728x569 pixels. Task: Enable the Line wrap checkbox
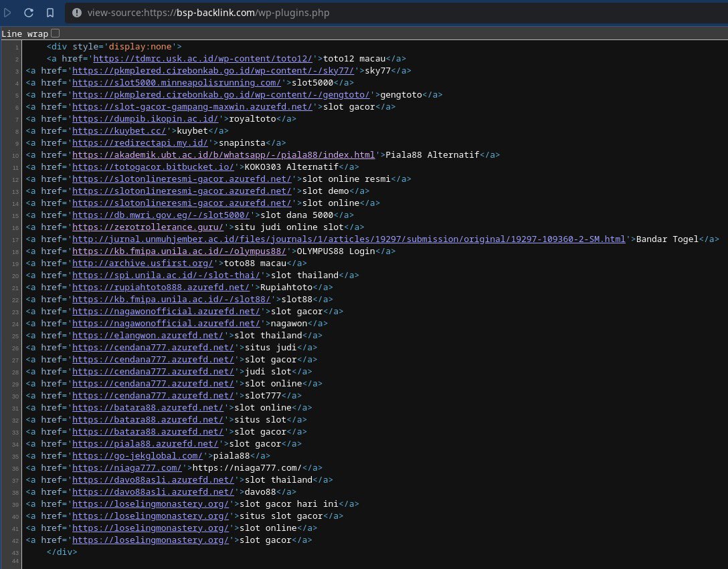pyautogui.click(x=56, y=33)
